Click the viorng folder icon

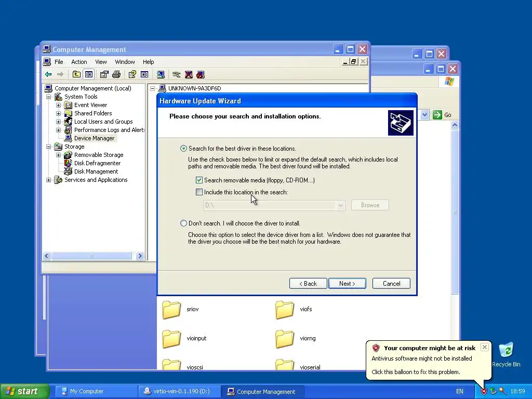285,339
